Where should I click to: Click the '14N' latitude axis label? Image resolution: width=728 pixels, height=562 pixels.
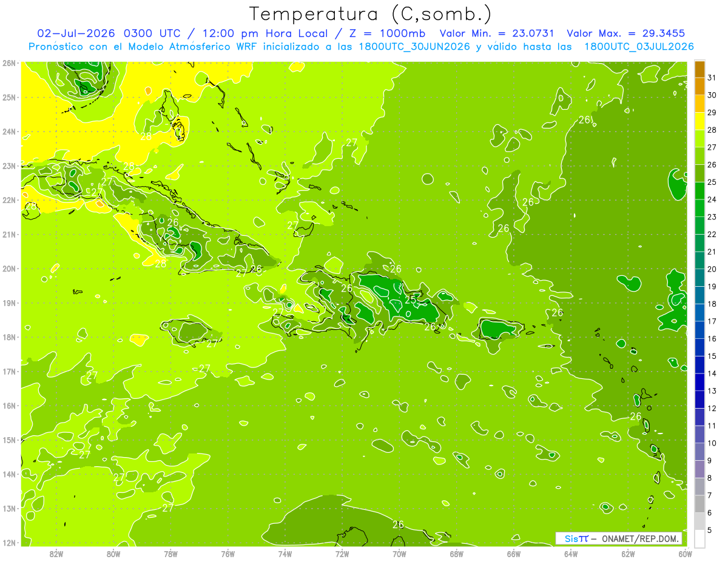coord(9,474)
